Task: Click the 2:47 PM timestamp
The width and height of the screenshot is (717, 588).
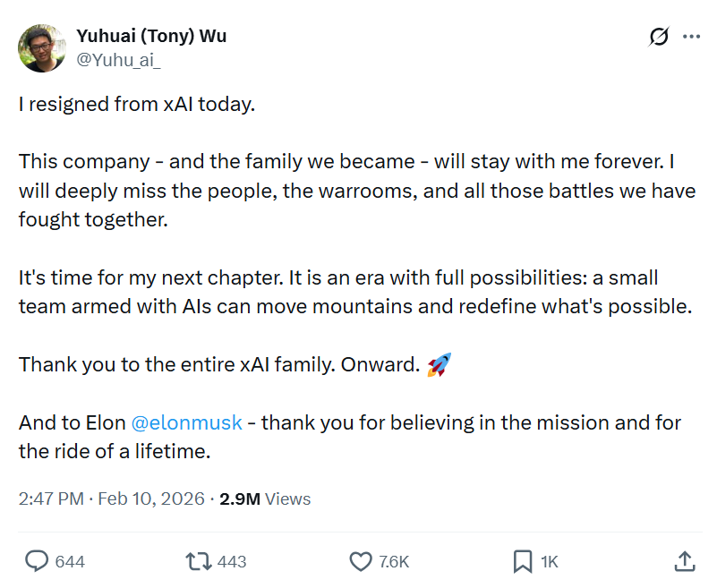Action: (50, 499)
